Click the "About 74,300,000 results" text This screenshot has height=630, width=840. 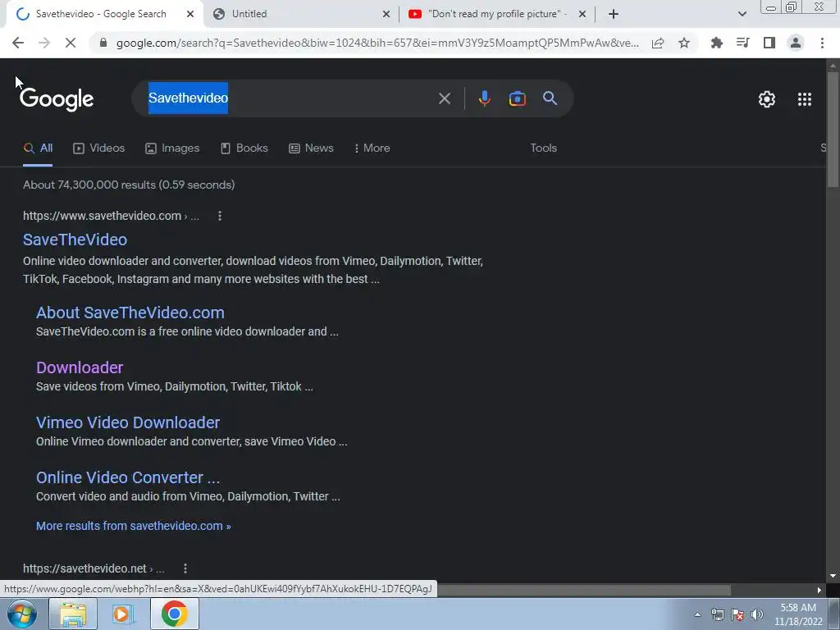tap(89, 185)
